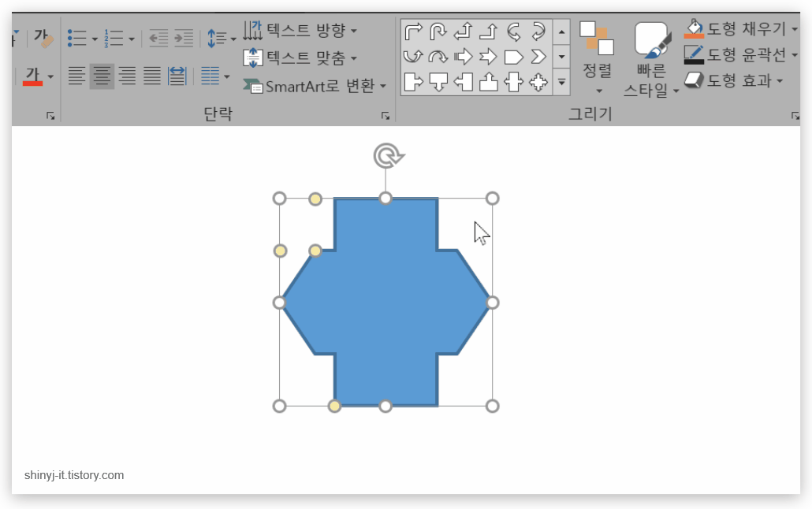Apply the red font color button
The width and height of the screenshot is (812, 509).
coord(32,76)
